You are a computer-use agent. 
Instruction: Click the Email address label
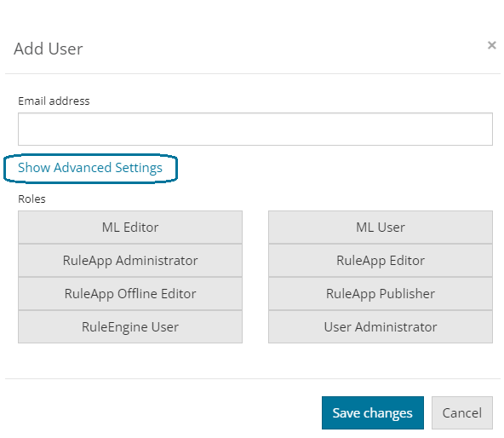54,101
